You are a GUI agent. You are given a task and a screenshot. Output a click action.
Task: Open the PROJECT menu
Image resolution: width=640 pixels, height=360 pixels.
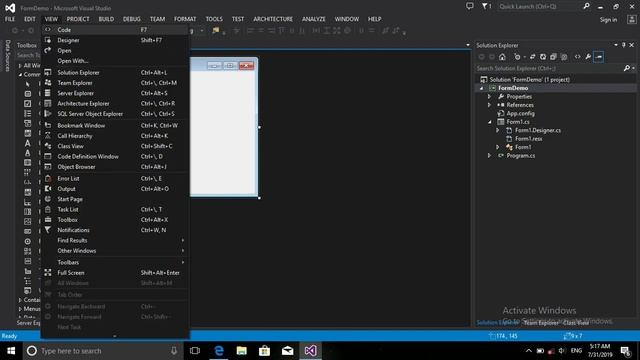coord(78,19)
